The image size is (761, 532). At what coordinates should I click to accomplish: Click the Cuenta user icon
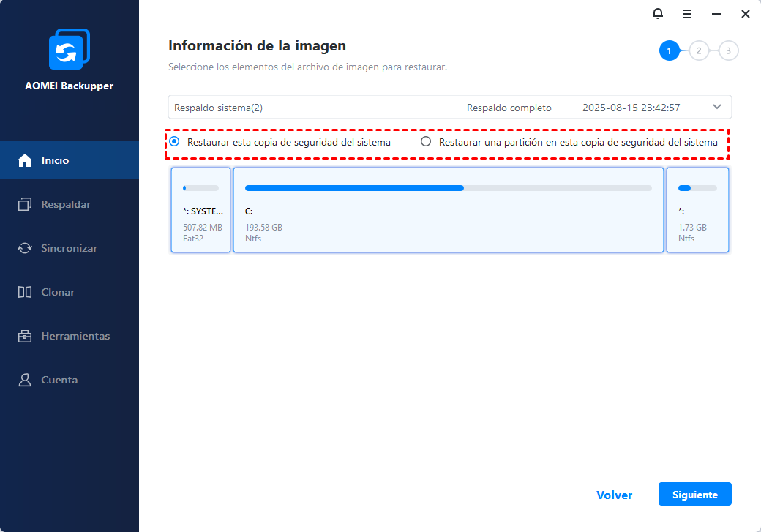tap(25, 380)
